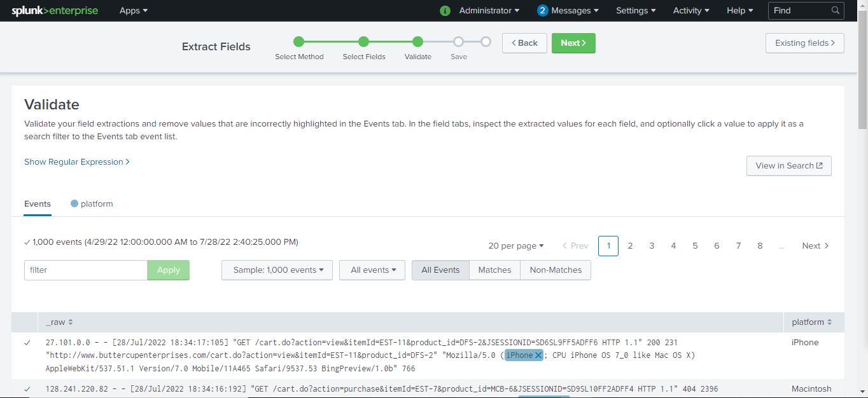Image resolution: width=868 pixels, height=398 pixels.
Task: Click the Validate step progress marker
Action: tap(417, 42)
